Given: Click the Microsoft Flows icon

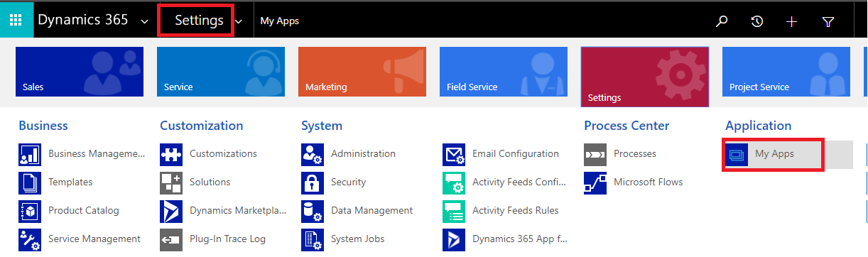Looking at the screenshot, I should point(595,182).
